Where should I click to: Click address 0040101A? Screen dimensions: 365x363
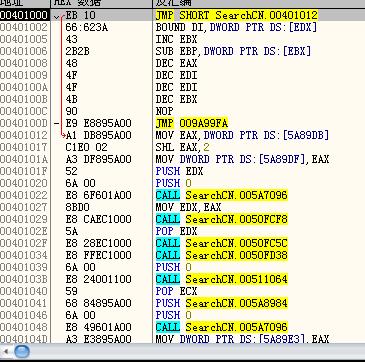pyautogui.click(x=24, y=159)
